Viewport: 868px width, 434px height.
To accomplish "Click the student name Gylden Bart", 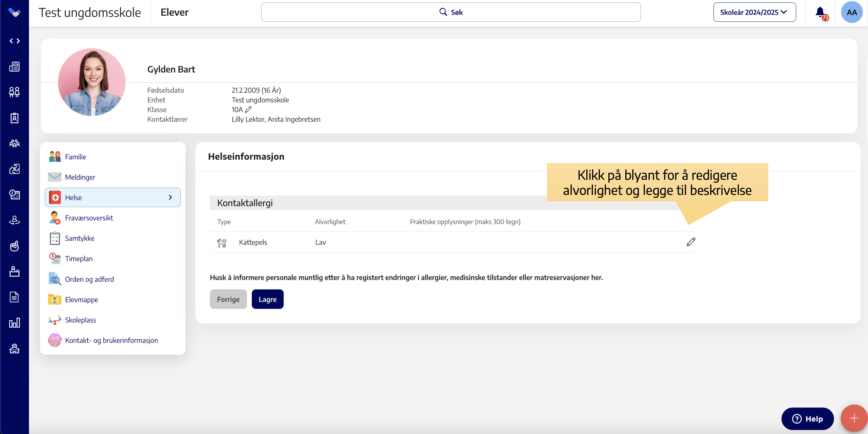I will coord(171,70).
